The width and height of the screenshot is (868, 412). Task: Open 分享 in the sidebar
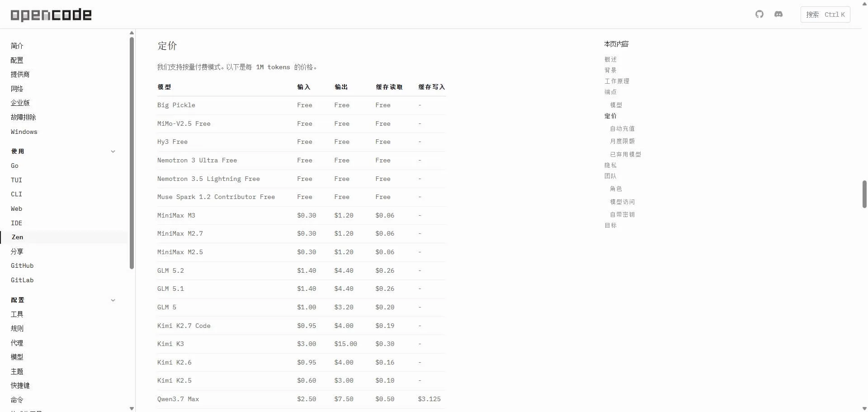pos(17,251)
